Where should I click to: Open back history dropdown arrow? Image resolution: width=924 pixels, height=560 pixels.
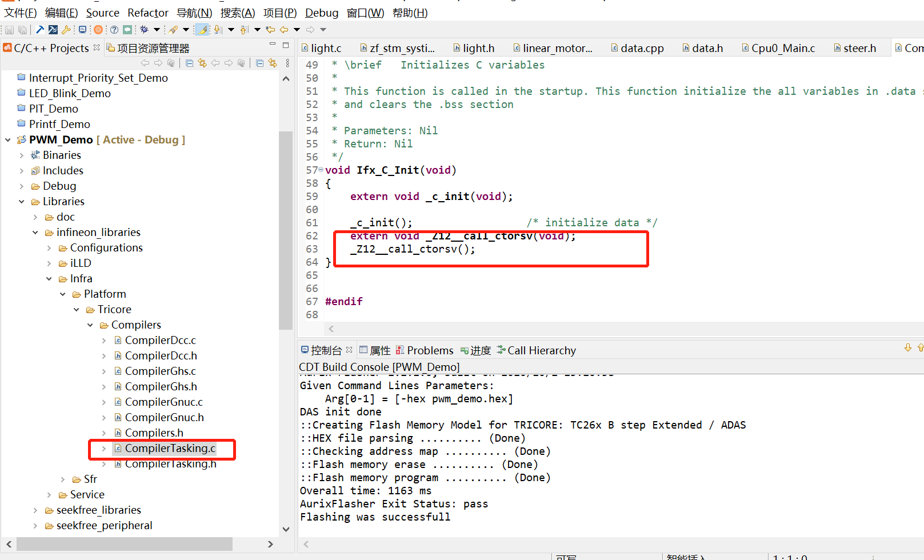297,30
